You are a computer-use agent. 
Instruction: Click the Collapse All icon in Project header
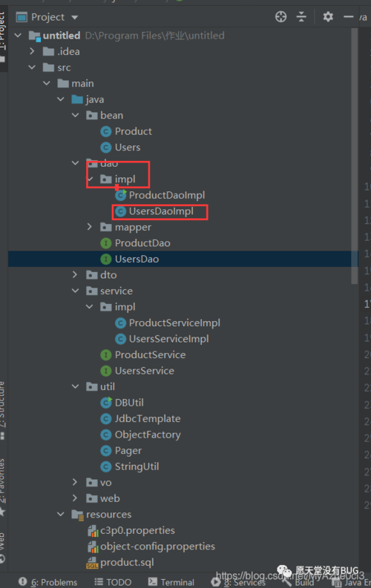coord(301,17)
